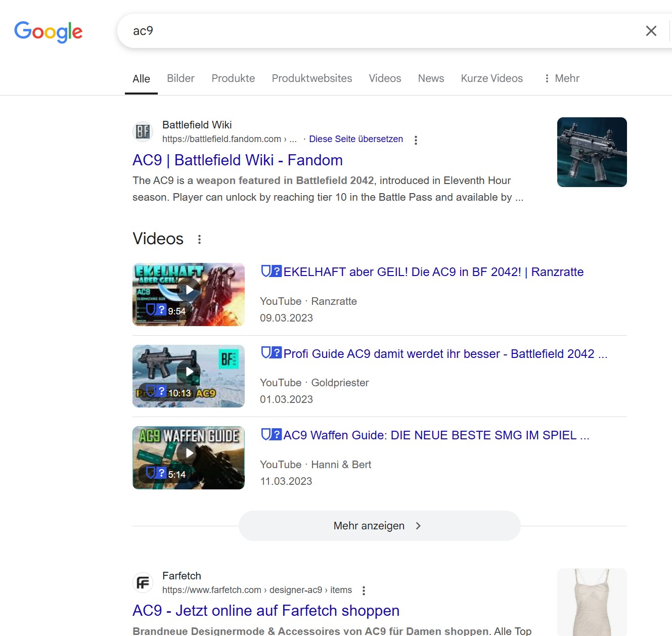This screenshot has width=672, height=636.
Task: Switch to the Bilder tab
Action: click(181, 78)
